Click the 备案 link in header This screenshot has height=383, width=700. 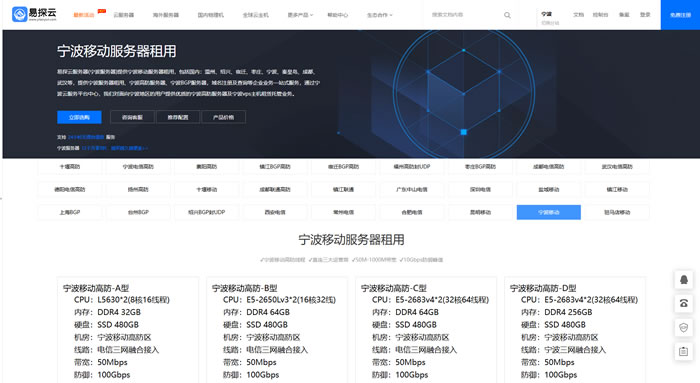pos(624,15)
